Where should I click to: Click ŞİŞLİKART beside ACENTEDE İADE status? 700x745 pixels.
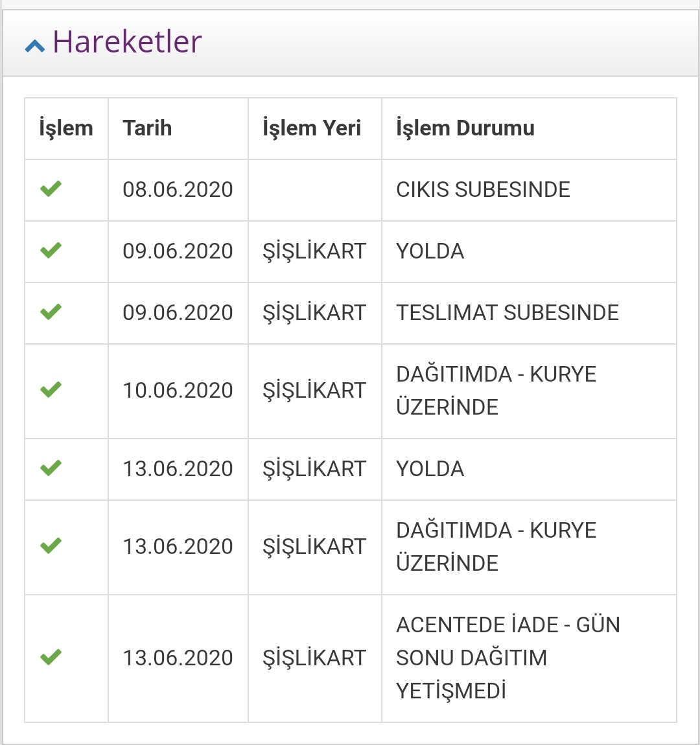click(314, 658)
